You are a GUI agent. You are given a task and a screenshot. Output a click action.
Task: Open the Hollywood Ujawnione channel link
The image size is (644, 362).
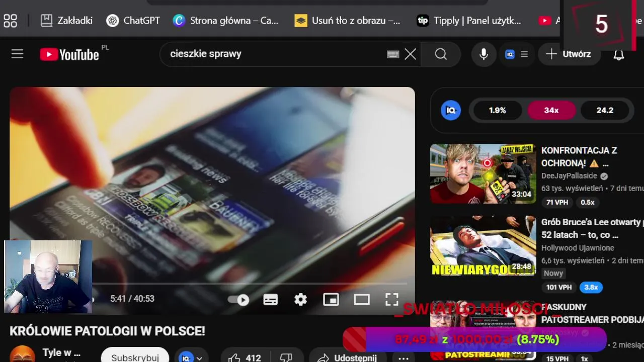pyautogui.click(x=578, y=248)
